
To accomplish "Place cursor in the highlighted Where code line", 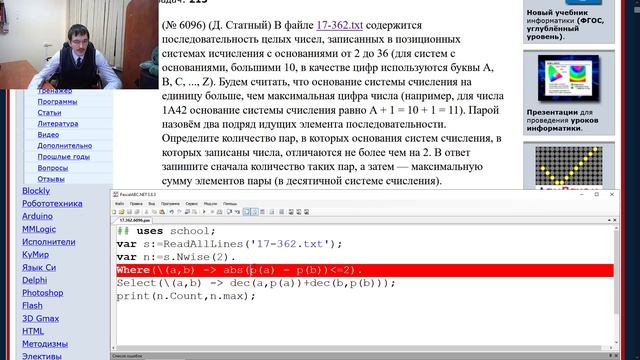I will point(365,270).
